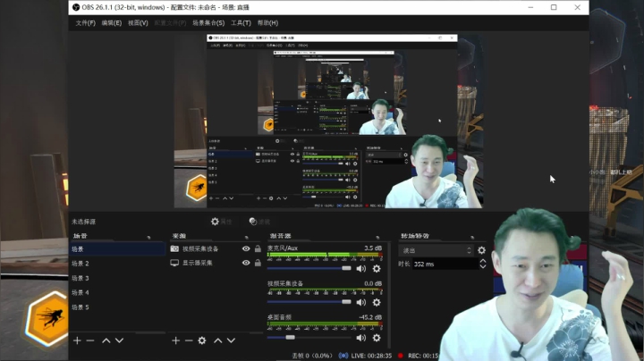The width and height of the screenshot is (644, 361).
Task: Move scene up with arrow icon
Action: click(x=106, y=340)
